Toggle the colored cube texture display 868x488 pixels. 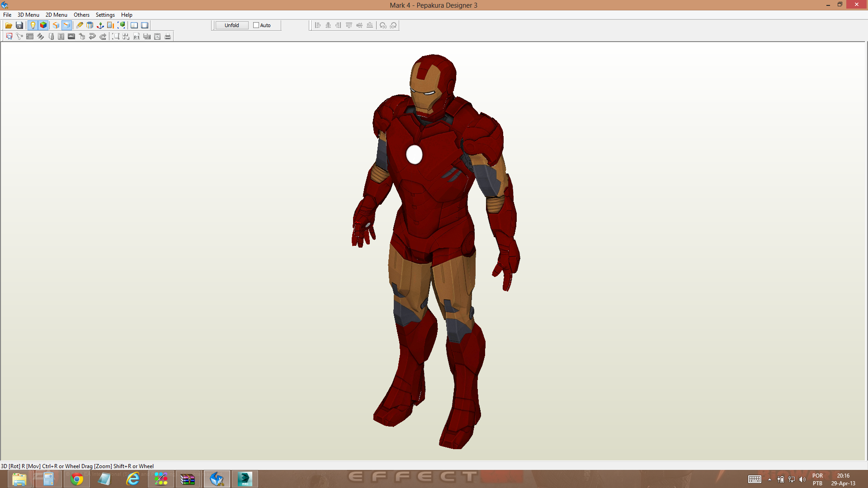43,25
